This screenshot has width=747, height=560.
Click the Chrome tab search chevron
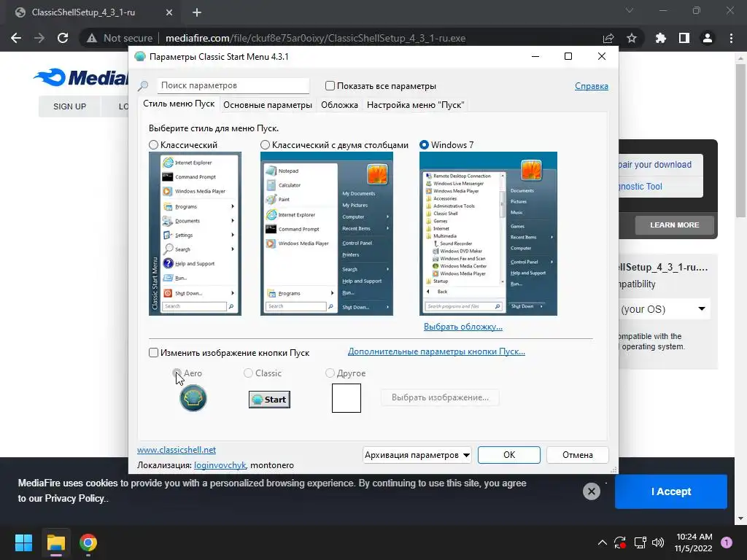[x=630, y=10]
